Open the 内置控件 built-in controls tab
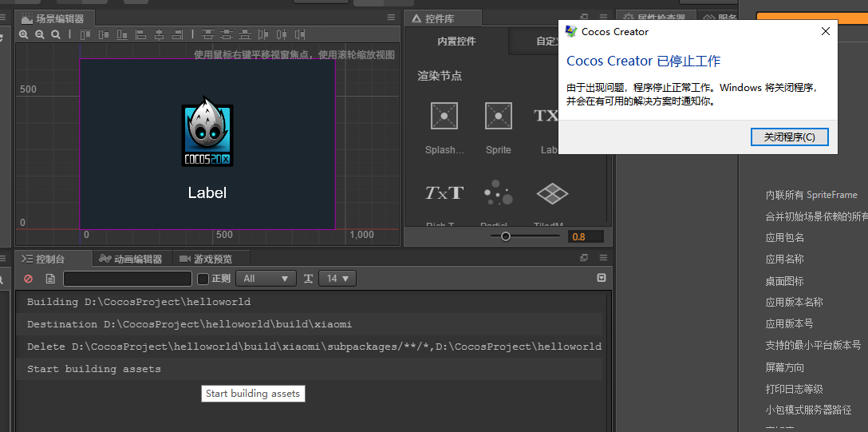 (456, 41)
